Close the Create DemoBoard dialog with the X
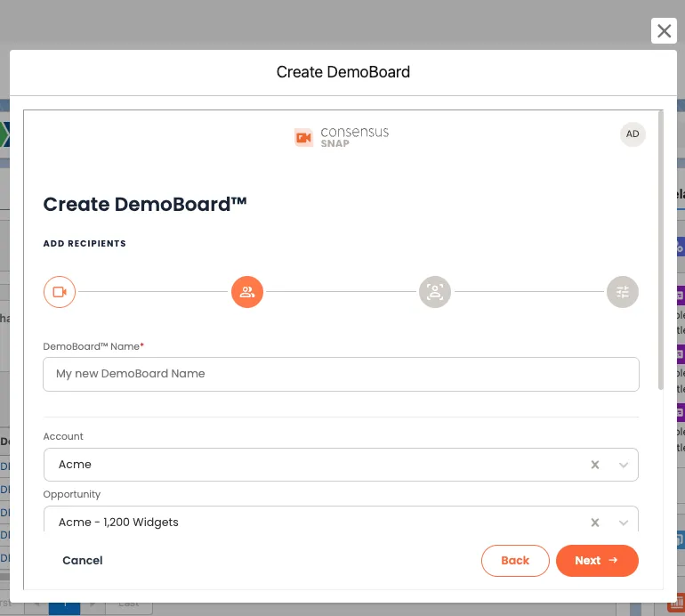Screen dimensions: 685x616 pos(664,30)
